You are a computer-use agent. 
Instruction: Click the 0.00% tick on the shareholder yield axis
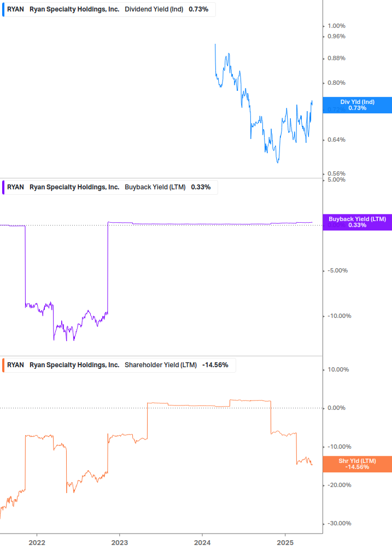click(x=336, y=408)
